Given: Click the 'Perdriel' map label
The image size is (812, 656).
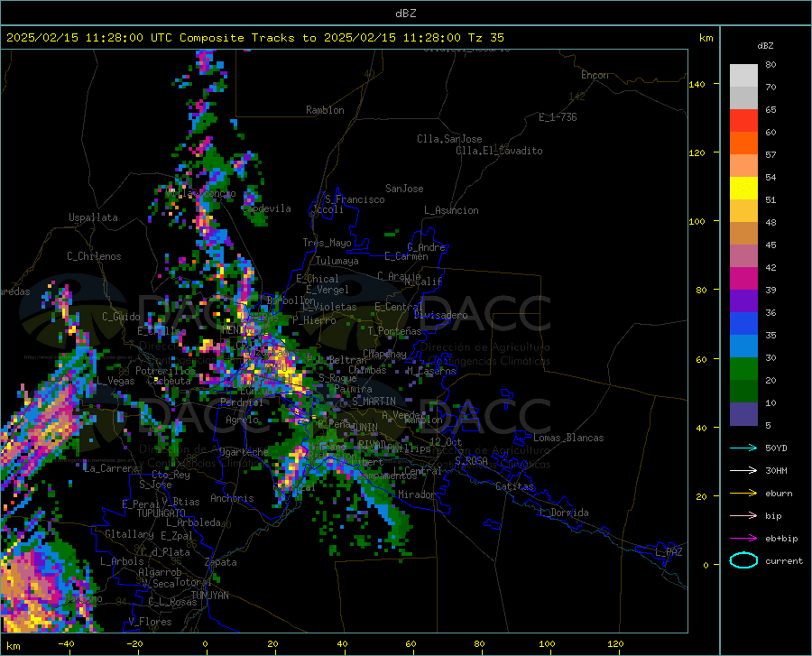Looking at the screenshot, I should click(x=242, y=402).
